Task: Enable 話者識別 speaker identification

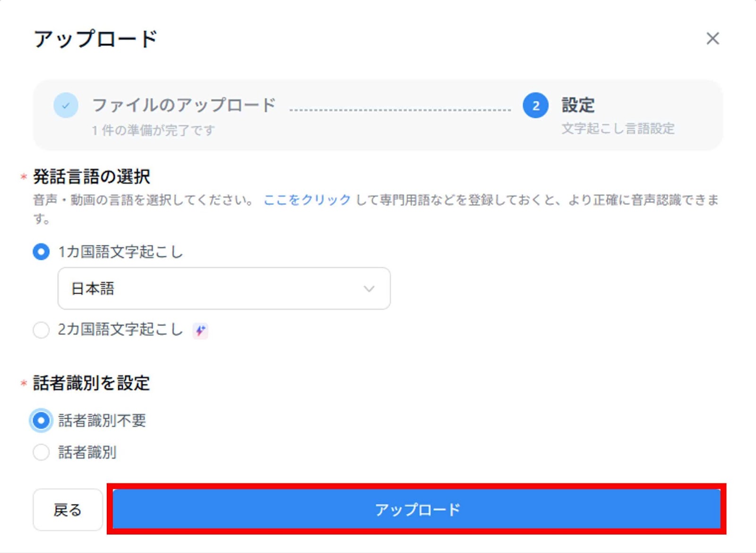Action: point(41,452)
